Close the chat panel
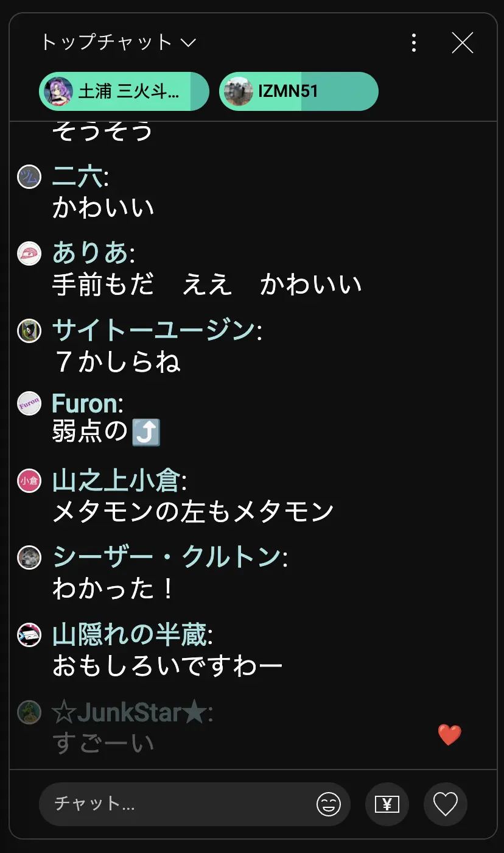This screenshot has height=853, width=504. [463, 43]
